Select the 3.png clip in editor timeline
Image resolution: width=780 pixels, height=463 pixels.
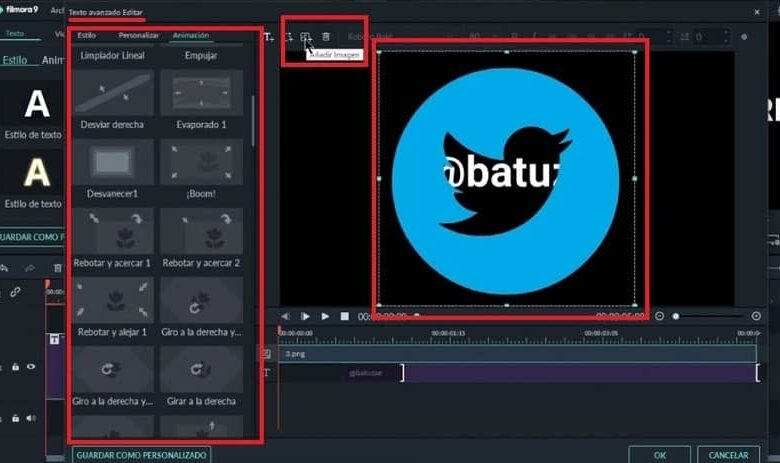click(x=517, y=354)
